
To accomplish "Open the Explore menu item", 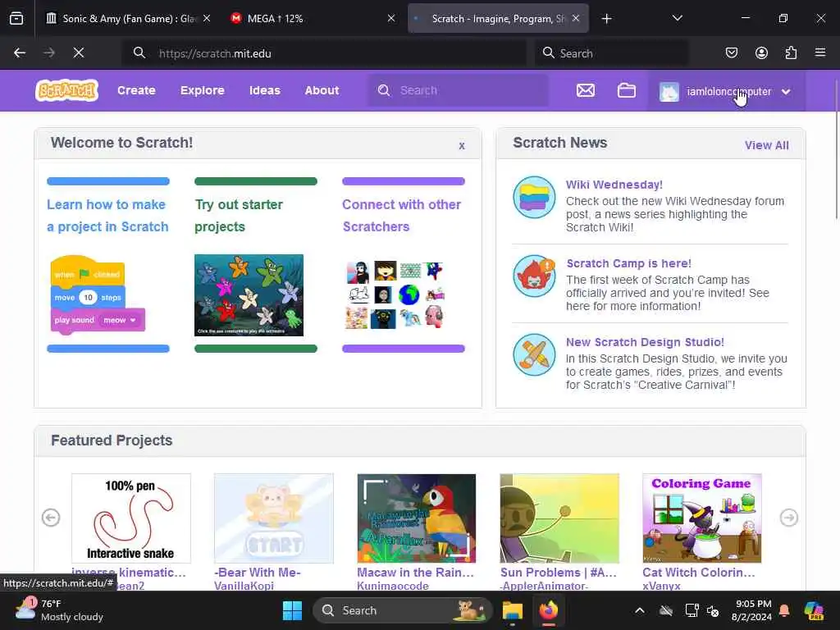I will [203, 90].
